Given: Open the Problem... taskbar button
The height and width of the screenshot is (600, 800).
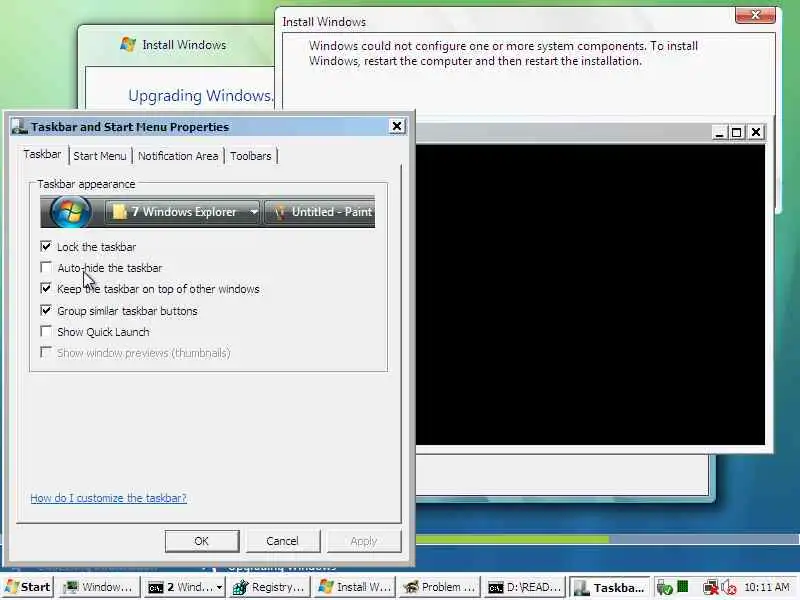Looking at the screenshot, I should point(439,587).
